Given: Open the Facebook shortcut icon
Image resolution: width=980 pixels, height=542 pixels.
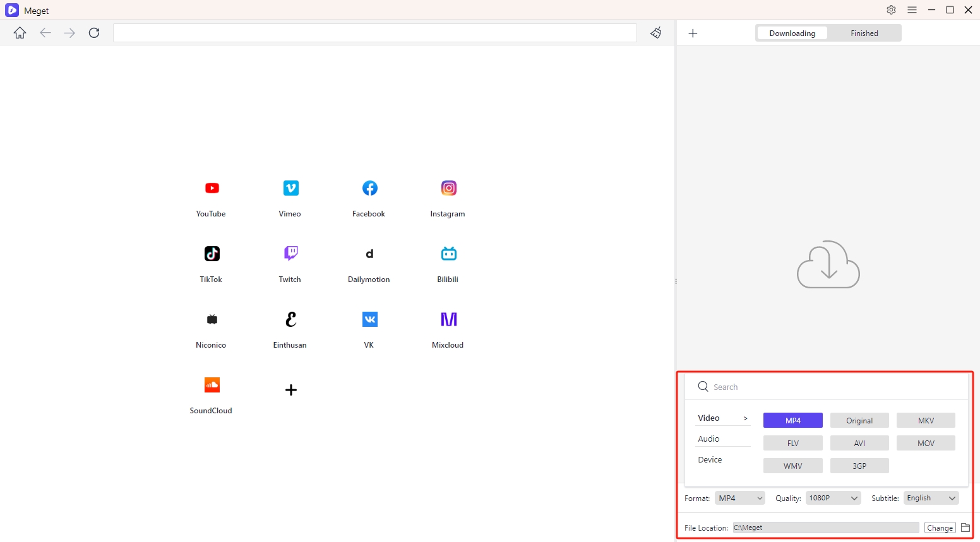Looking at the screenshot, I should click(370, 188).
